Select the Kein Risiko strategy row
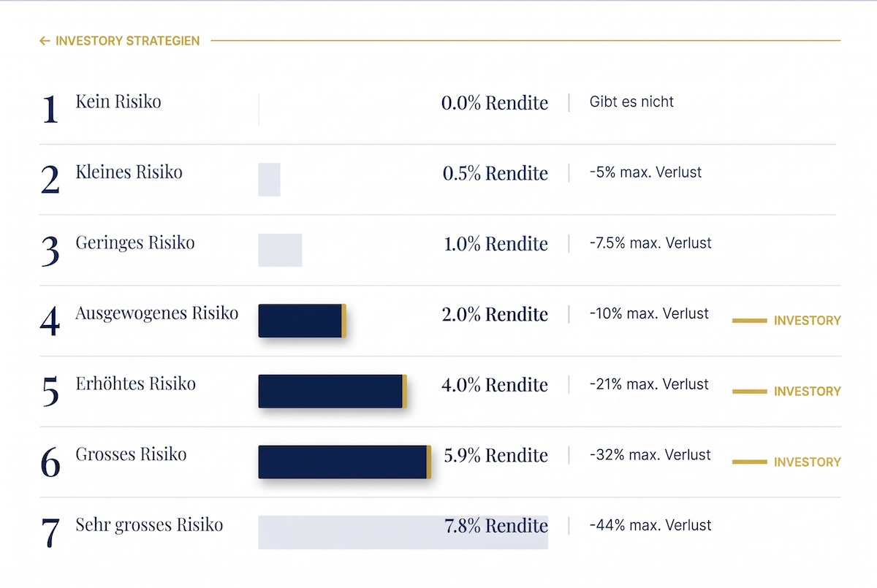877x588 pixels. (437, 109)
